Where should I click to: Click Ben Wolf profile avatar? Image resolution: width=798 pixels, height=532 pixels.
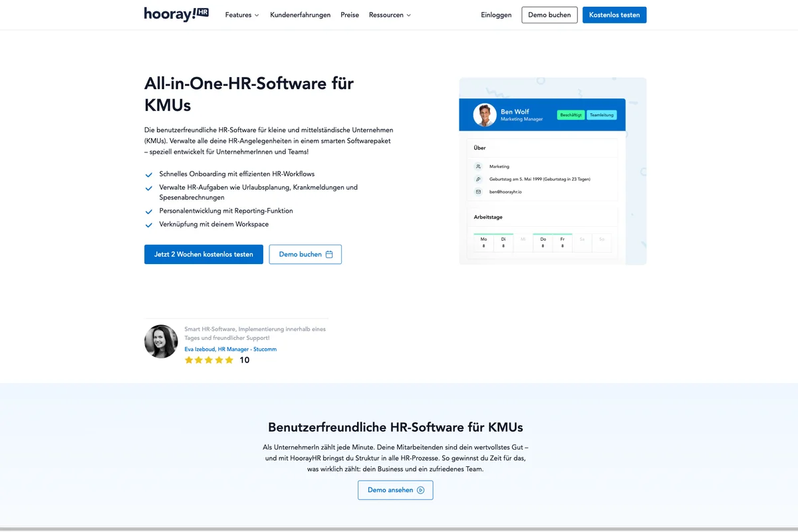pos(485,114)
